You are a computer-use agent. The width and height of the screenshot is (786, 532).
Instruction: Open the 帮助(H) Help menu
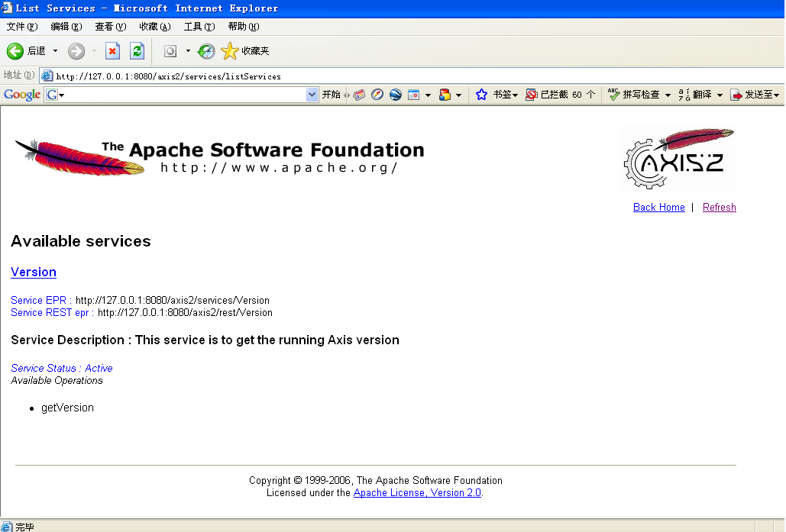coord(244,27)
